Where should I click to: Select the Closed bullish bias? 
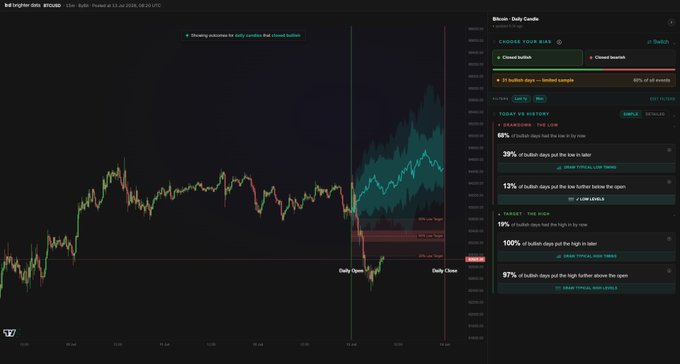[x=537, y=57]
